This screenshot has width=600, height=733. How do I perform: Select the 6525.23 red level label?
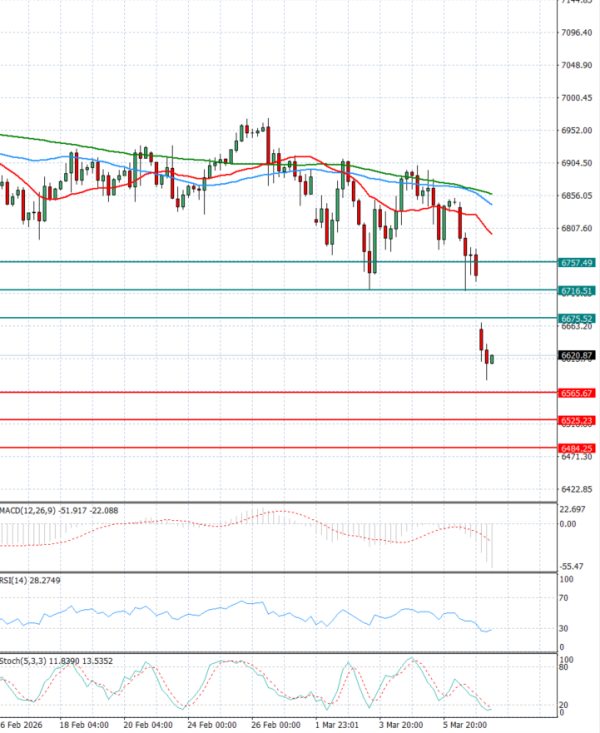click(578, 420)
